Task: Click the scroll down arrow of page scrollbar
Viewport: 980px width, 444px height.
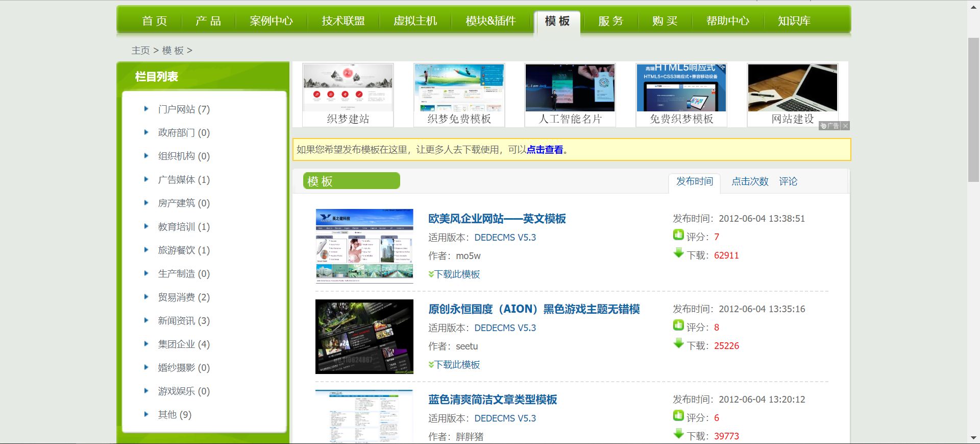Action: [x=973, y=438]
